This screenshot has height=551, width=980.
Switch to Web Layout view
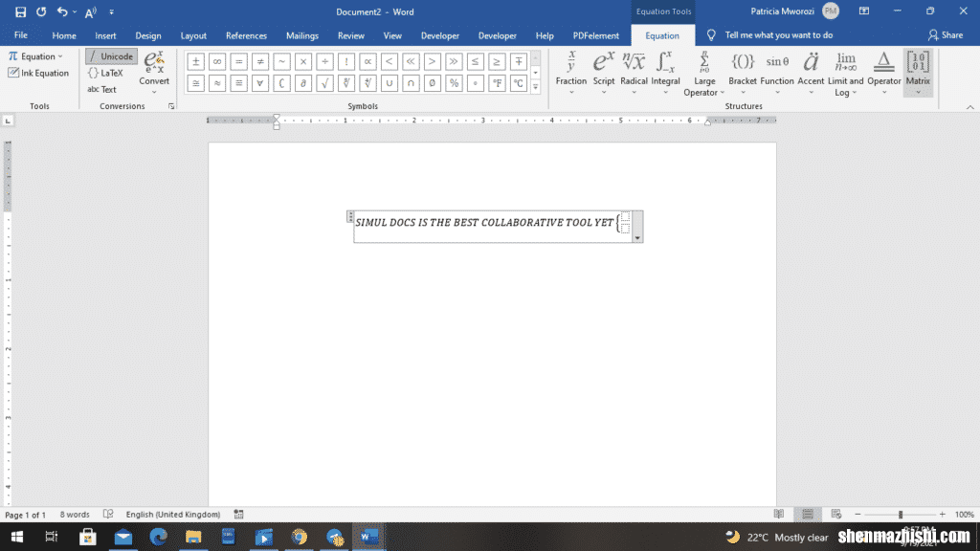(836, 514)
